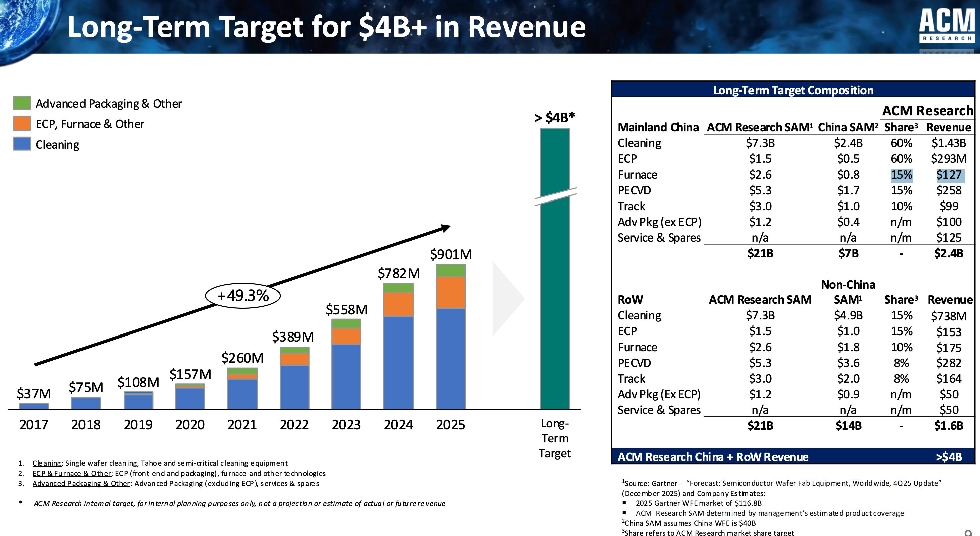The height and width of the screenshot is (536, 980).
Task: Click the $157M bar label
Action: click(x=190, y=374)
